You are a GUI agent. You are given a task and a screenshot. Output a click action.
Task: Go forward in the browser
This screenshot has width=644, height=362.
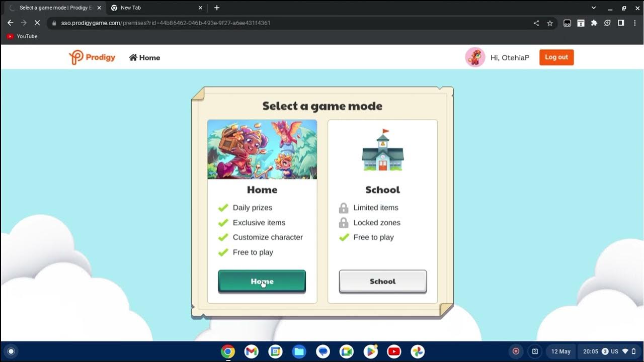24,23
